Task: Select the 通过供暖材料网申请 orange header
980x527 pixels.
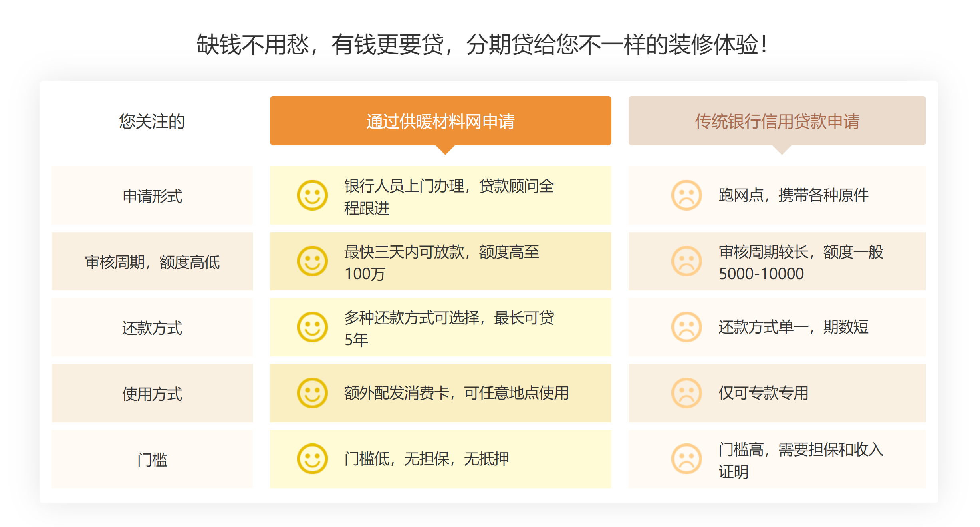Action: coord(440,121)
